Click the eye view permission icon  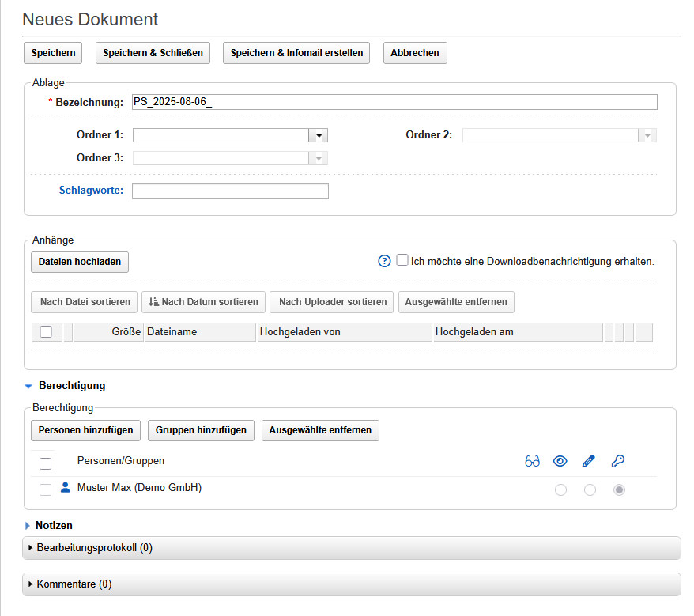[560, 461]
